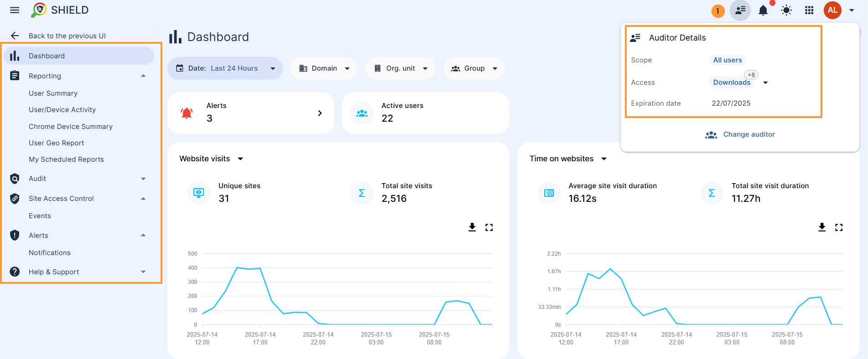Click the AL user avatar
Screen dimensions: 868x359
(832, 10)
